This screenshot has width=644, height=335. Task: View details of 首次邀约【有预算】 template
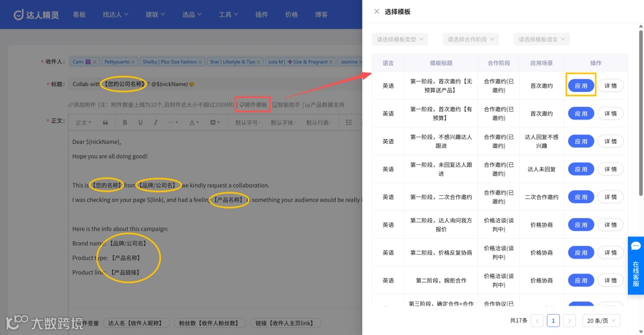coord(611,113)
